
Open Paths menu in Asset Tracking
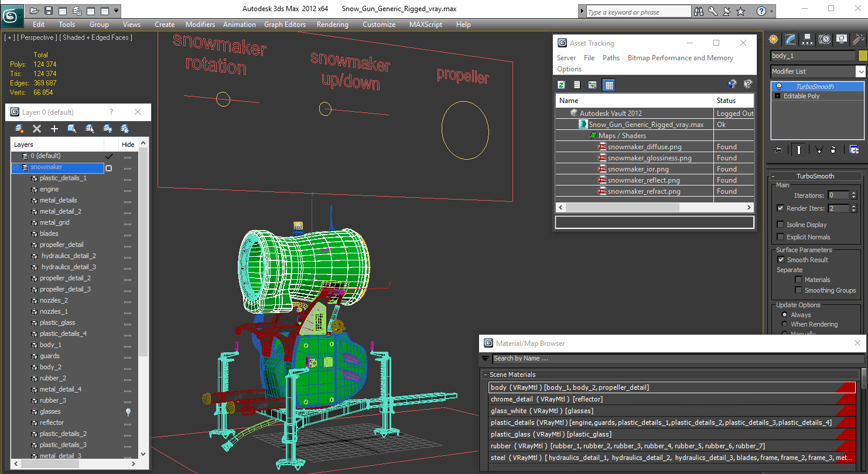pos(611,58)
